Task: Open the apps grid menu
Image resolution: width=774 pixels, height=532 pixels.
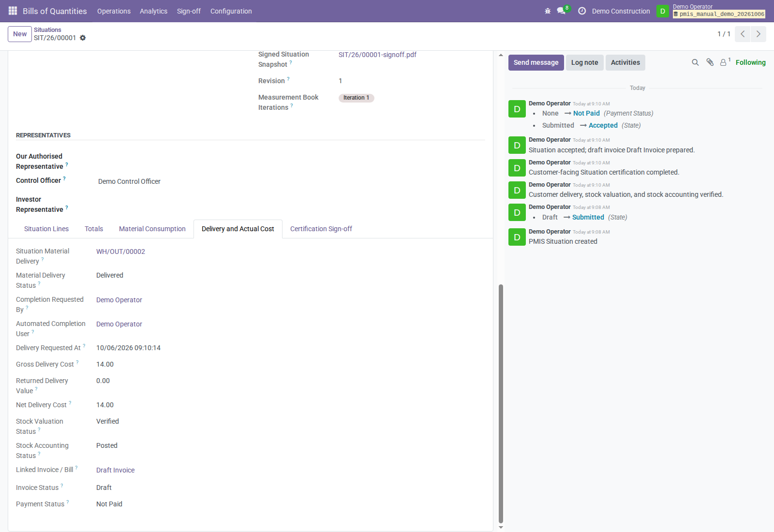Action: point(13,11)
